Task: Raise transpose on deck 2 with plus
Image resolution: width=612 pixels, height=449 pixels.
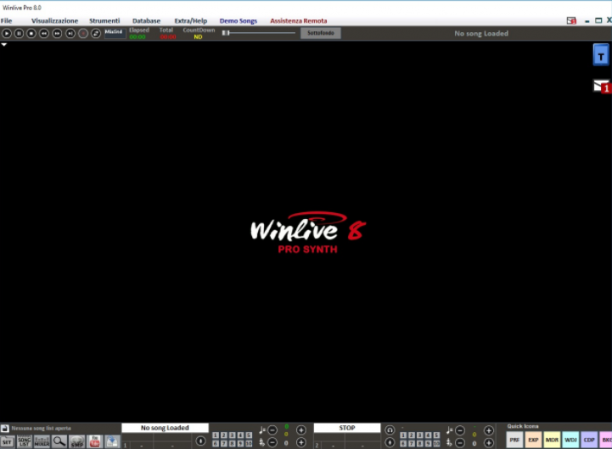Action: click(x=489, y=443)
